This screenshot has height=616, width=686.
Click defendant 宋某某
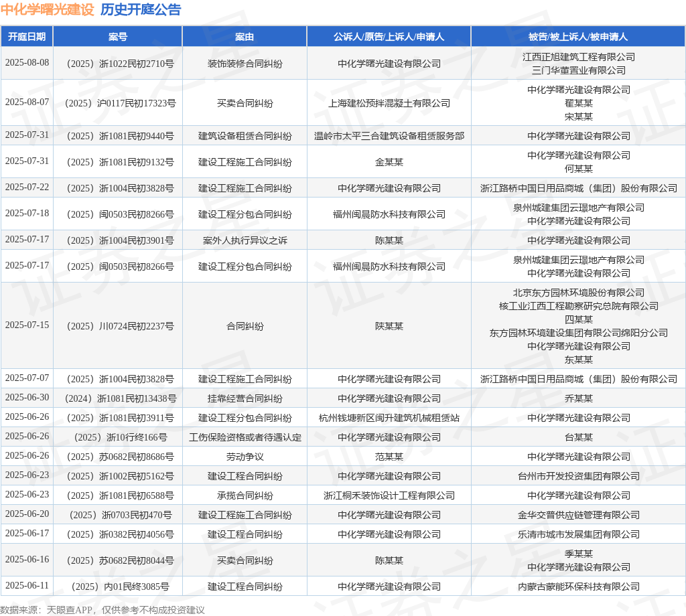point(578,117)
